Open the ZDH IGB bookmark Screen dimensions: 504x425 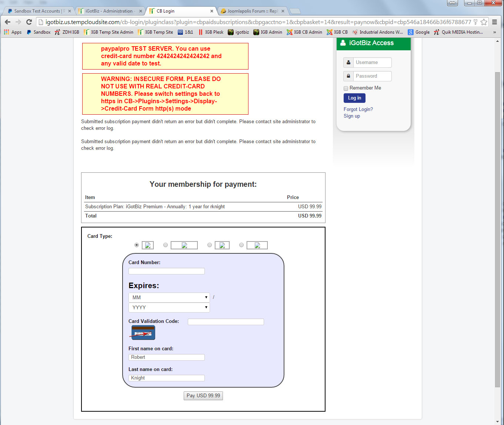point(67,32)
